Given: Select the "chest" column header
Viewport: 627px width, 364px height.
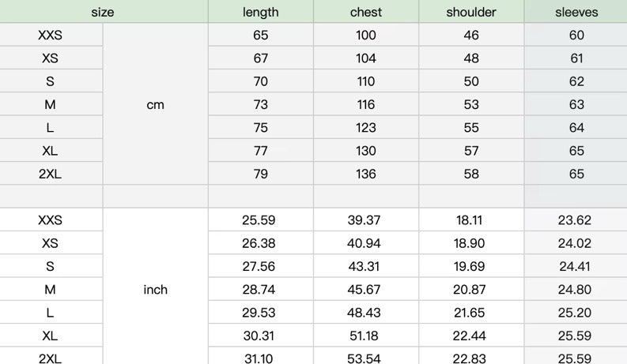Looking at the screenshot, I should tap(366, 12).
